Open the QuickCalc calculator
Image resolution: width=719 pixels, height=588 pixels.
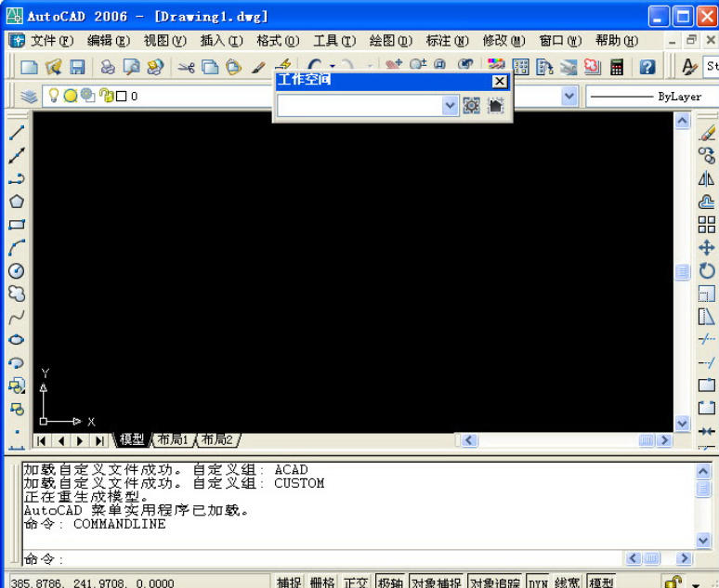pos(617,67)
